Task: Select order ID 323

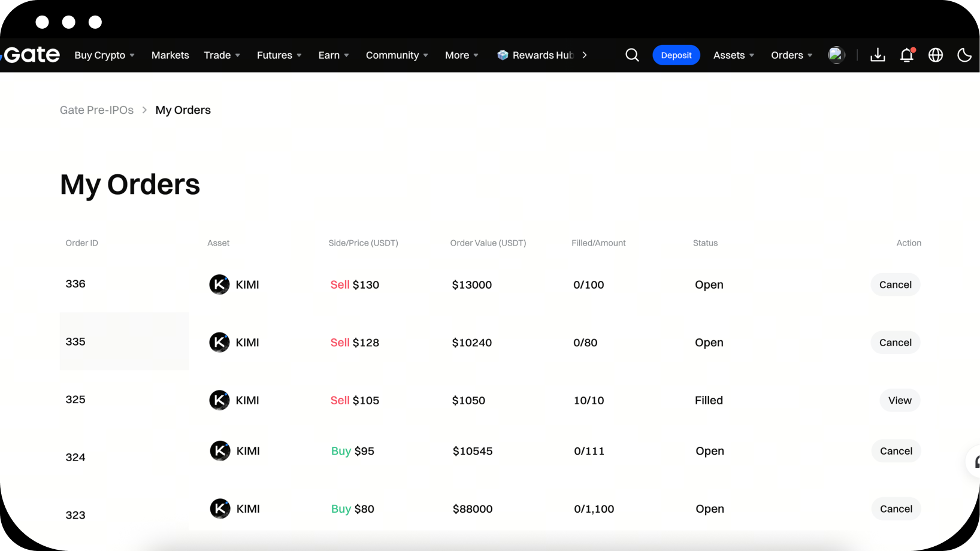Action: tap(75, 515)
